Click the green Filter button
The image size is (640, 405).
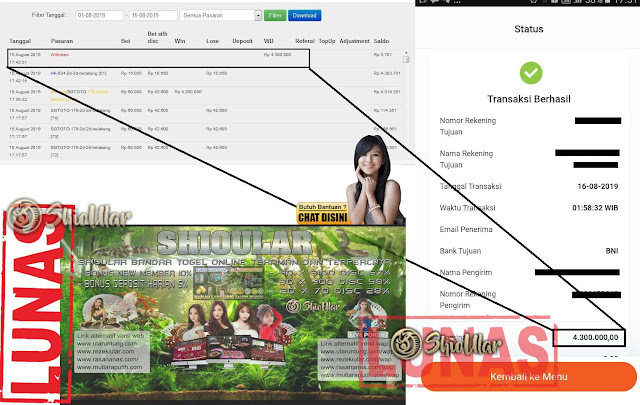tap(275, 16)
